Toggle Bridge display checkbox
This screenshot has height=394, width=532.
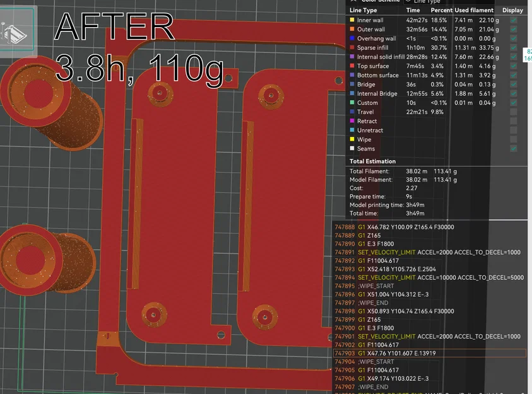click(514, 84)
